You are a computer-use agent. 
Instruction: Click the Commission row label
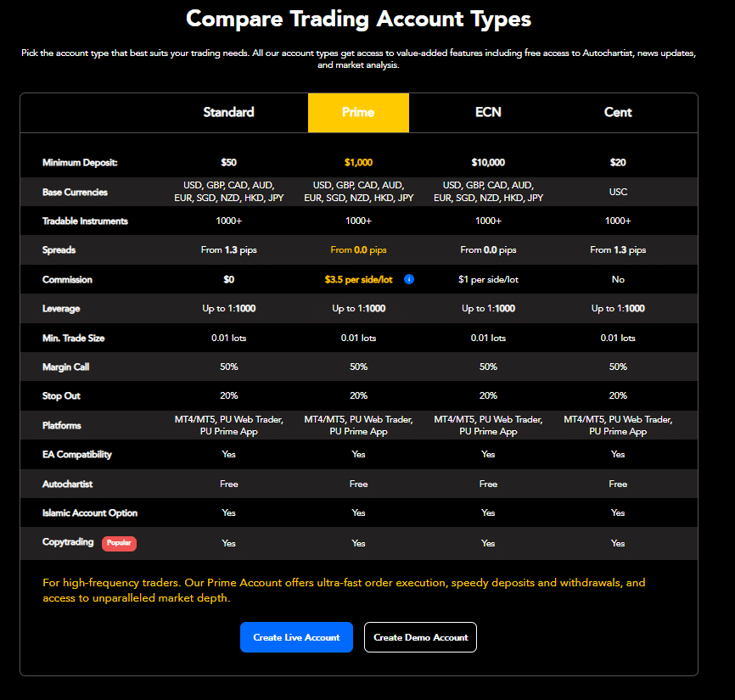tap(67, 280)
